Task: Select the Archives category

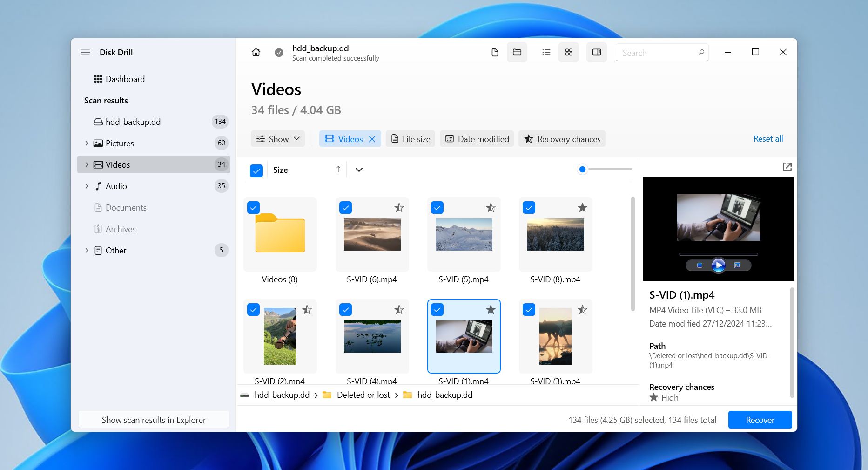Action: pyautogui.click(x=121, y=229)
